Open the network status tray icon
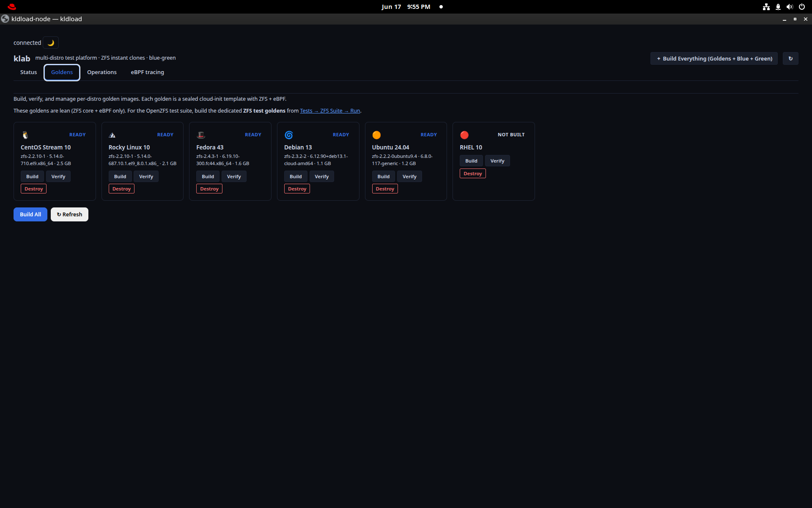This screenshot has width=812, height=508. [x=766, y=7]
